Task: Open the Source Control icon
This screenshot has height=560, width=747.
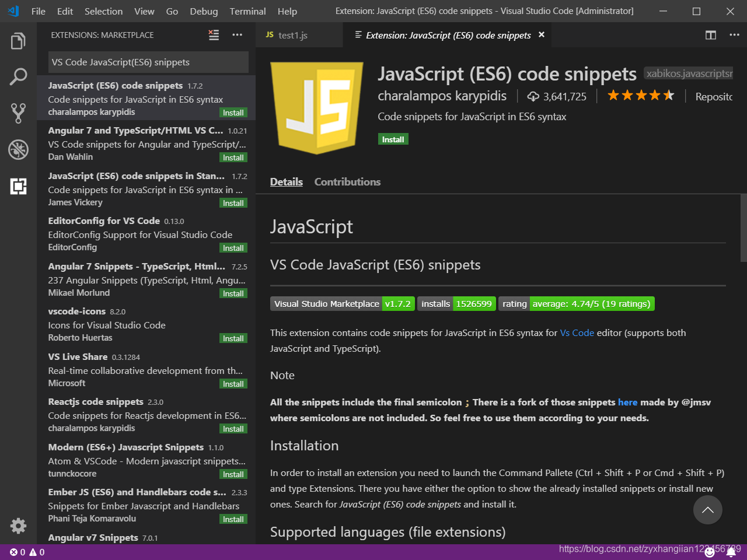Action: click(x=18, y=113)
